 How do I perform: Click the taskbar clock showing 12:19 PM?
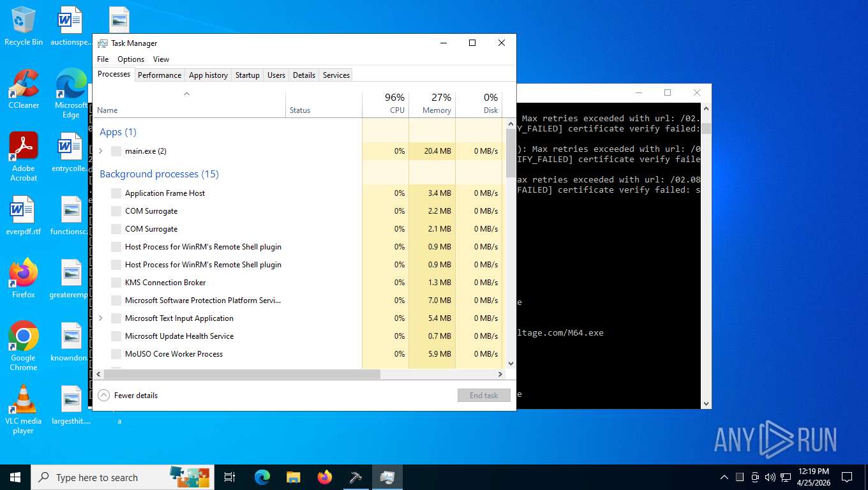click(x=814, y=477)
